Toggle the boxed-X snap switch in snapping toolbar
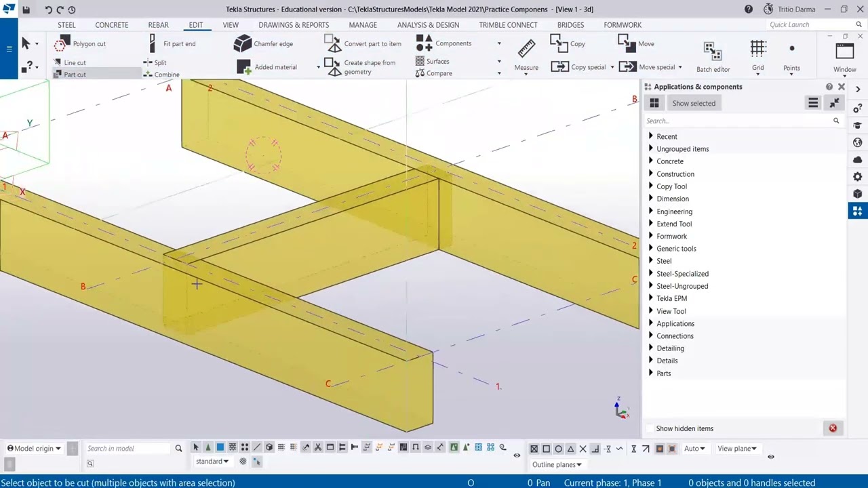868x488 pixels. click(x=534, y=449)
